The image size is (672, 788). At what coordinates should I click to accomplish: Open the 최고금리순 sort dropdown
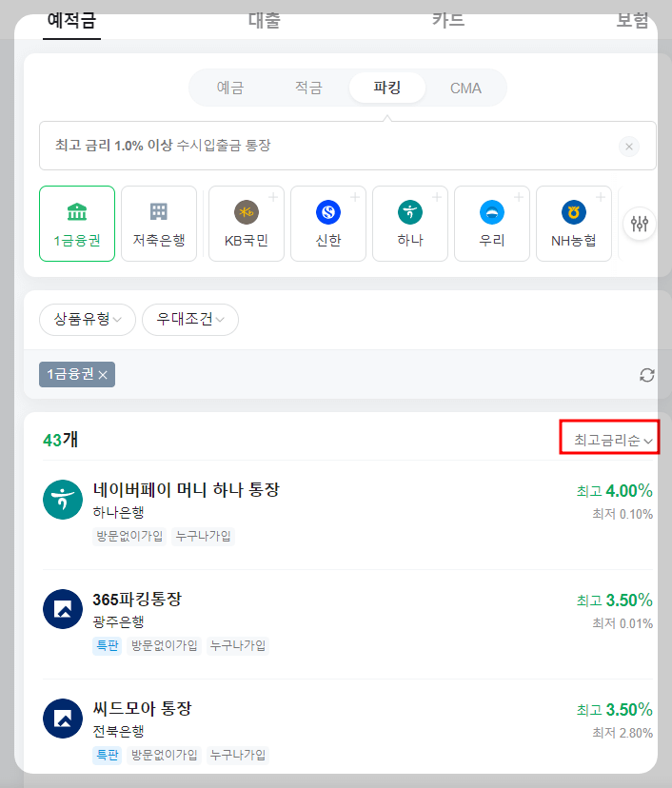click(608, 436)
